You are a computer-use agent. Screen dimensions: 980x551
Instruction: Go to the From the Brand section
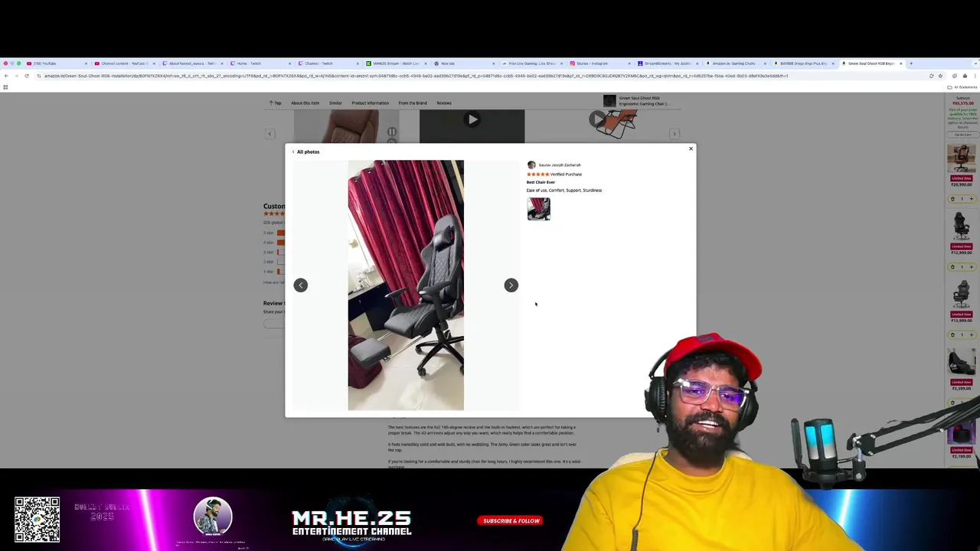pyautogui.click(x=413, y=103)
